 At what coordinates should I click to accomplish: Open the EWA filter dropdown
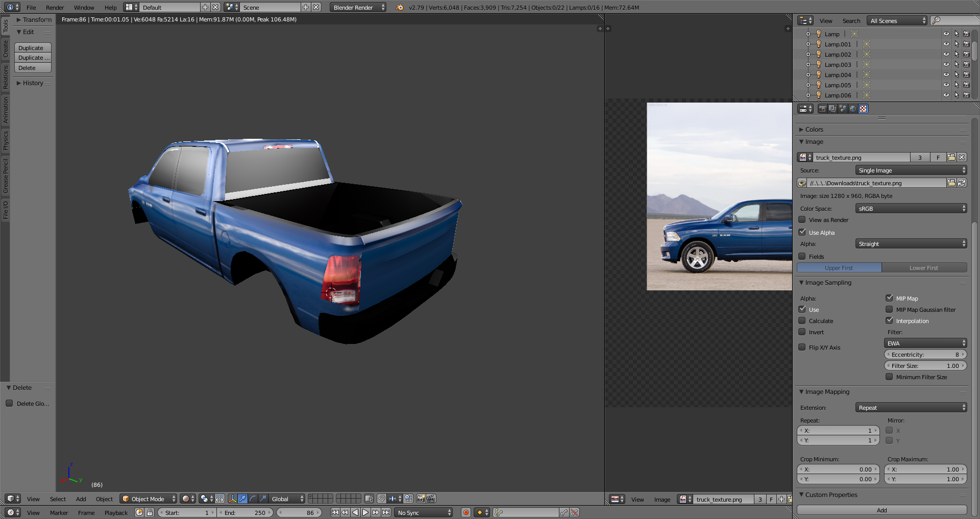point(925,343)
